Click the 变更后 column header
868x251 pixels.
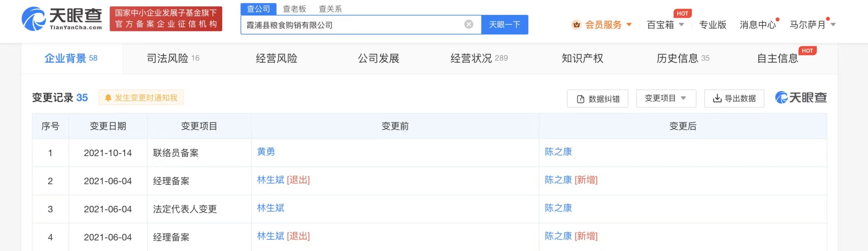click(683, 126)
